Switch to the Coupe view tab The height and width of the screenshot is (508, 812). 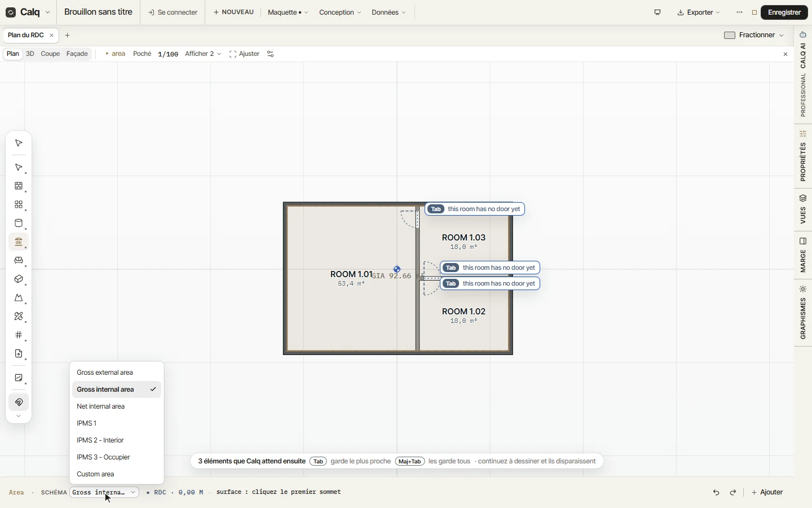pos(50,54)
